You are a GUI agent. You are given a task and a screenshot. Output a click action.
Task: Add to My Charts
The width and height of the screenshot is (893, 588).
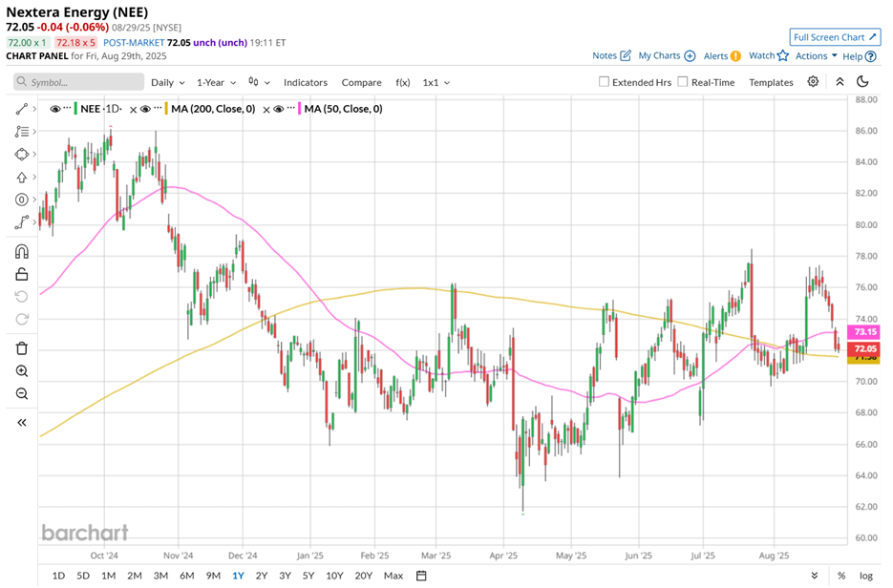[x=667, y=55]
